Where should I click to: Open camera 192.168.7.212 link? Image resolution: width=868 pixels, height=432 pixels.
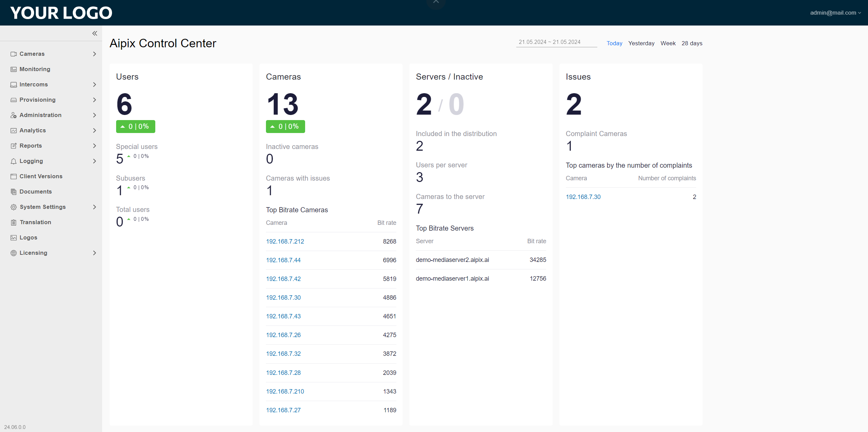pos(285,242)
